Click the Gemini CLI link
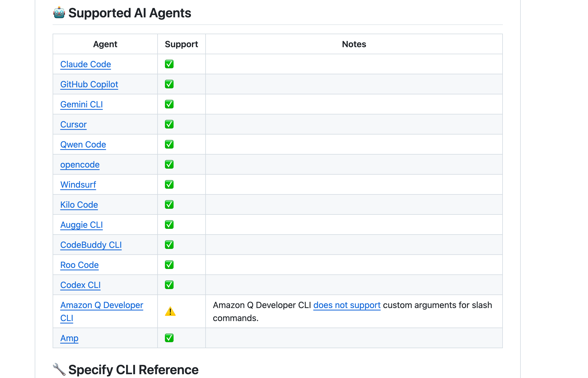 (81, 104)
